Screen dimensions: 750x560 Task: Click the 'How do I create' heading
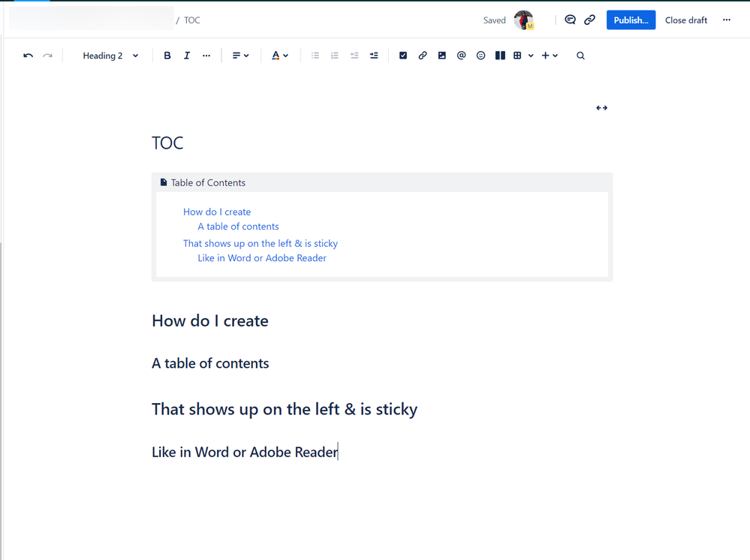[x=210, y=321]
